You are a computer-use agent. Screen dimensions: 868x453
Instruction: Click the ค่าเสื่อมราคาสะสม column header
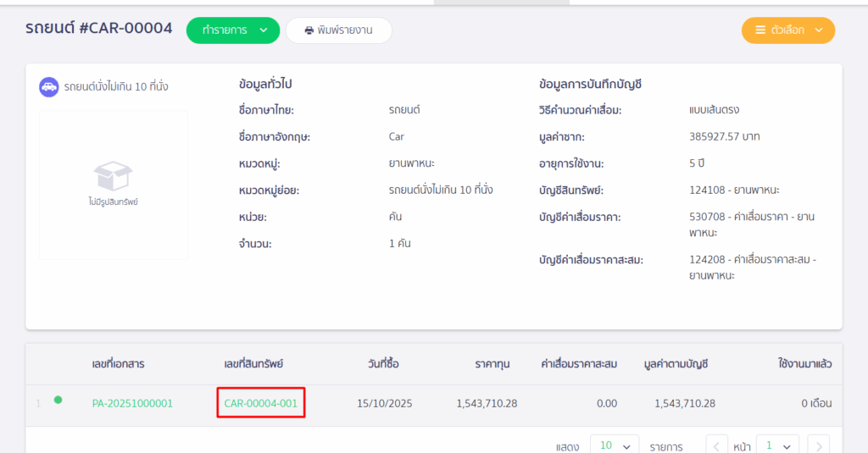[x=579, y=364]
